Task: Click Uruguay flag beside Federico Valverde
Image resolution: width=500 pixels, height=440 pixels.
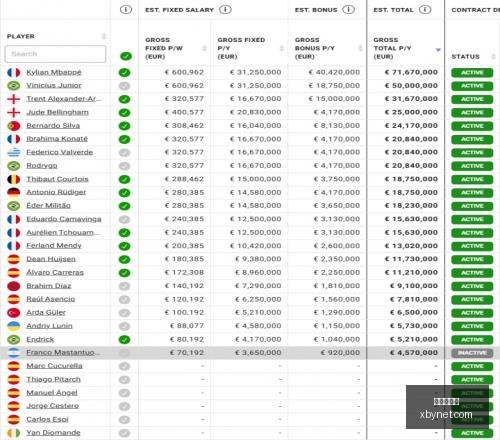Action: pos(14,152)
